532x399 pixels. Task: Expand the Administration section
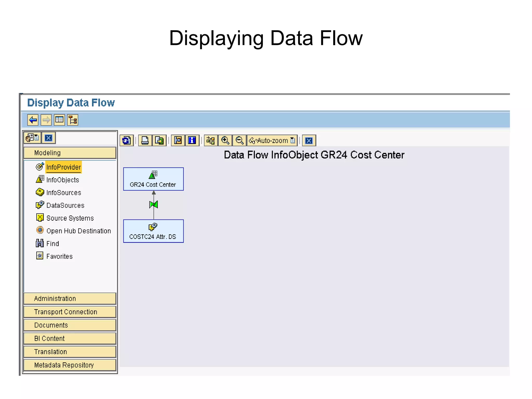(70, 298)
